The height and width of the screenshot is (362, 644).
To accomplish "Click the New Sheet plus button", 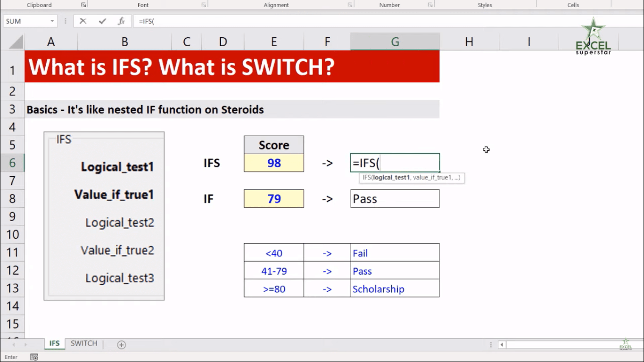I will [x=121, y=345].
